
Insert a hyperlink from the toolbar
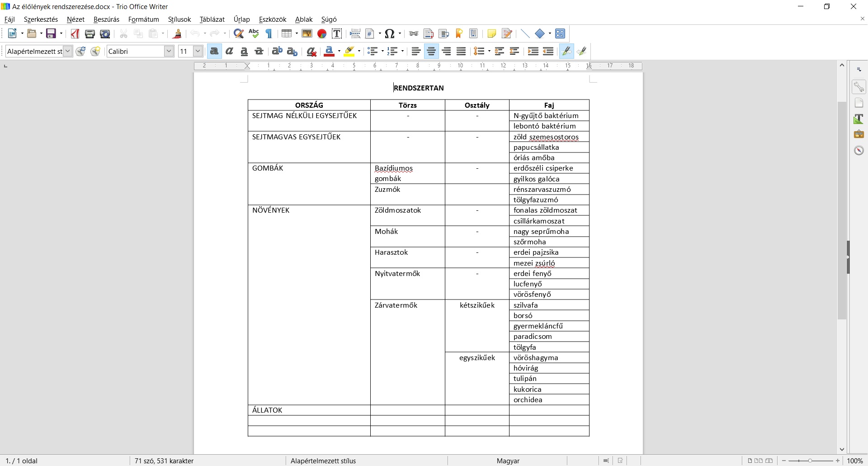(x=413, y=34)
